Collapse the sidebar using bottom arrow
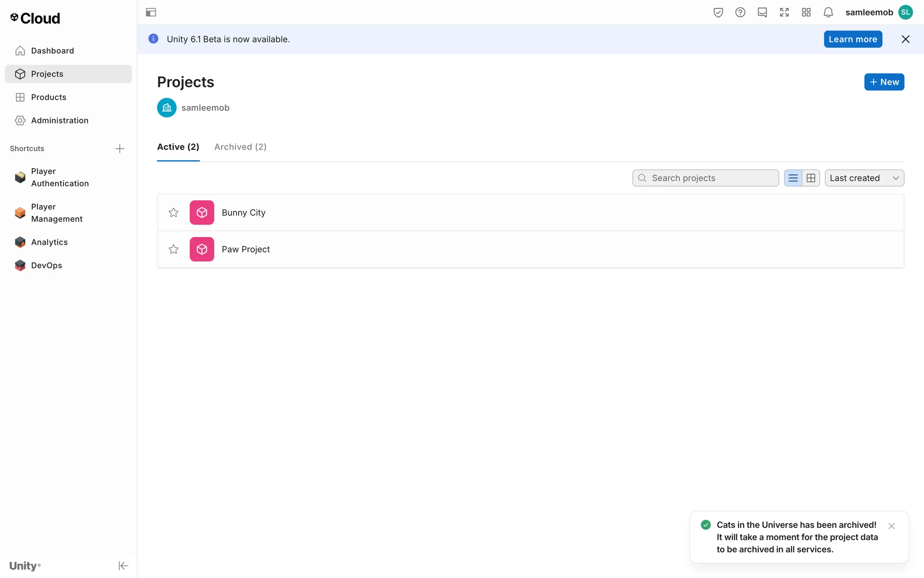924x578 pixels. [123, 565]
